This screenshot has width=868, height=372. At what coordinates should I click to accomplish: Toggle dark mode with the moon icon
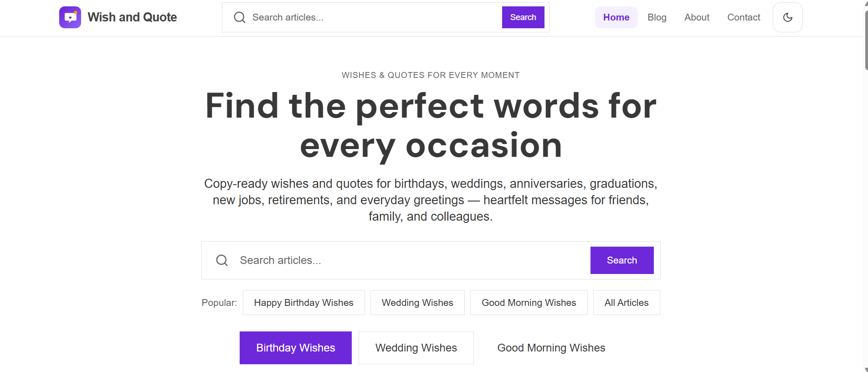click(x=787, y=17)
